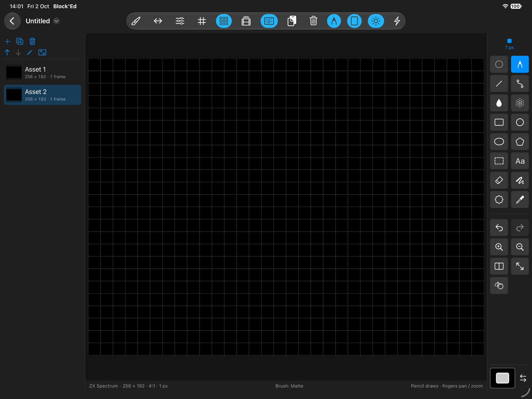This screenshot has height=399, width=532.
Task: Click the lightning bolt actions icon
Action: point(397,21)
